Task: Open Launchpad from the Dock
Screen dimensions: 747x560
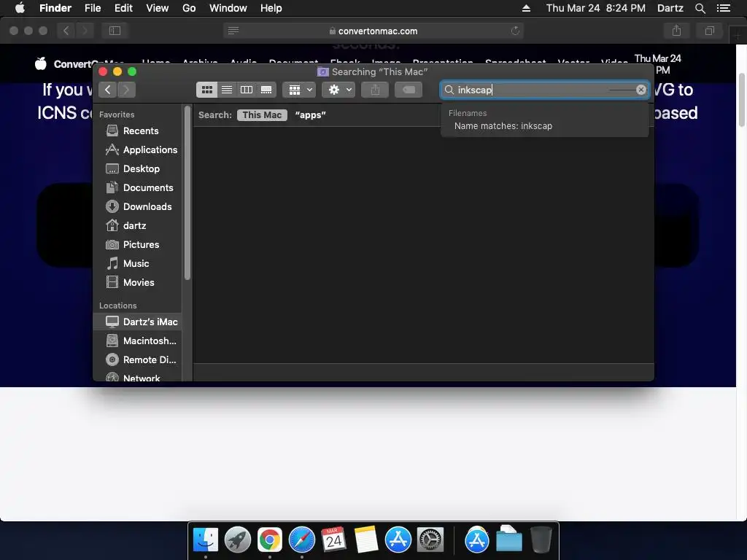Action: click(237, 540)
